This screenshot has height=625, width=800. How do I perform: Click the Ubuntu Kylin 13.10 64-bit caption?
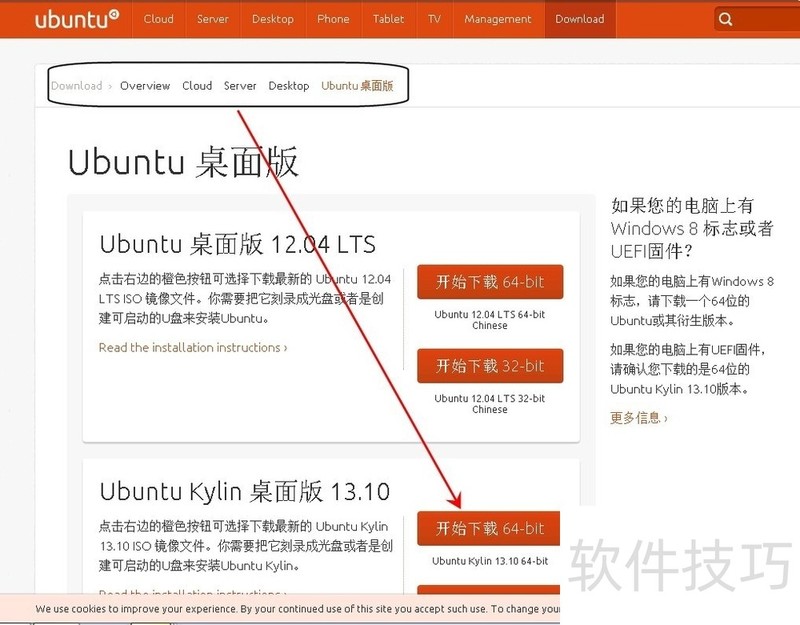[x=490, y=561]
